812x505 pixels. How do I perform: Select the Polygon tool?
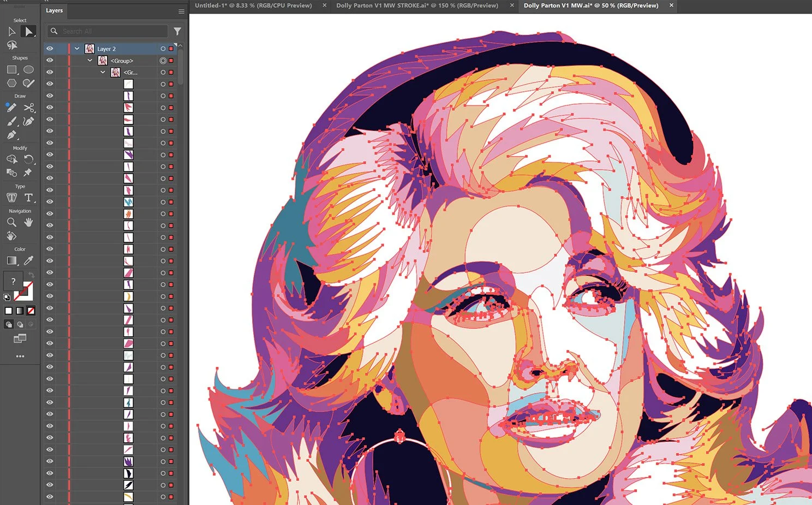click(x=12, y=83)
